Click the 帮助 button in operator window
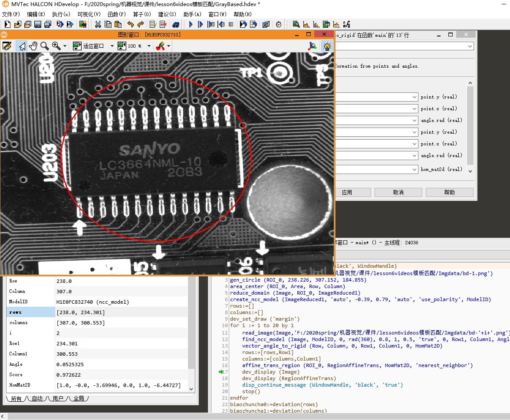This screenshot has height=420, width=510. [x=450, y=193]
